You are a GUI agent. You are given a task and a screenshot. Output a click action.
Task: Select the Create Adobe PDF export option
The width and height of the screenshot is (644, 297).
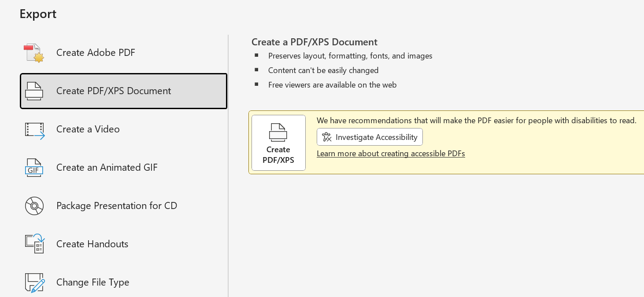96,52
